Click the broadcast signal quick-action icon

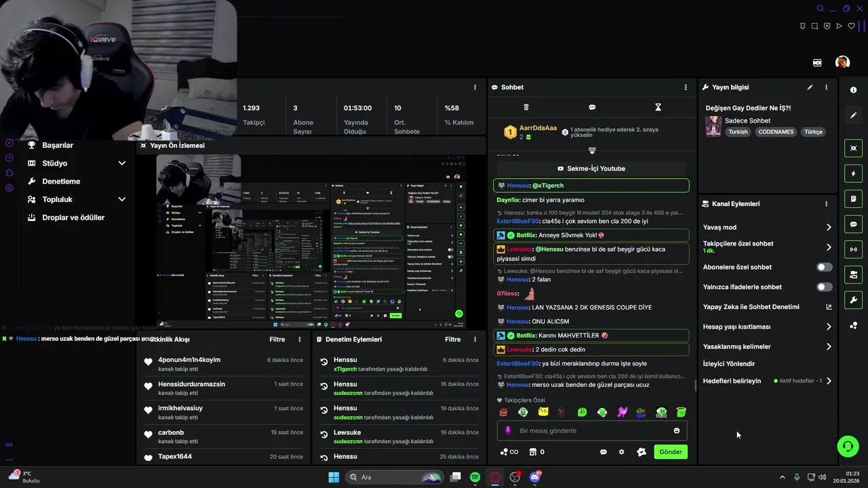tap(854, 249)
